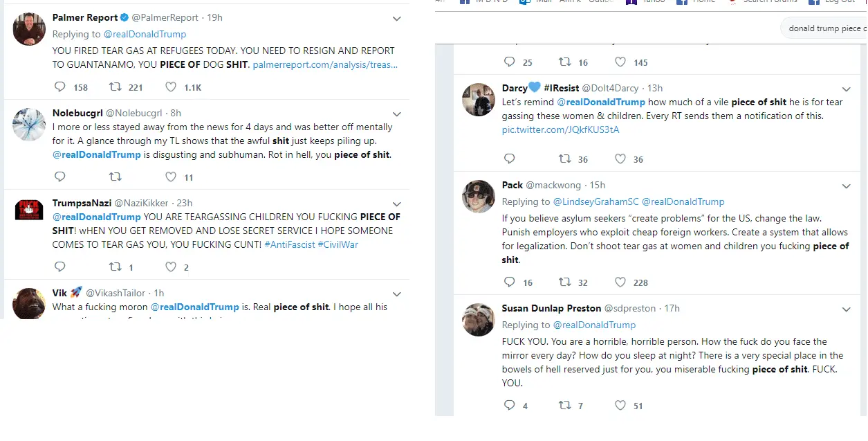Open the palmerreport.com article link

pos(325,64)
